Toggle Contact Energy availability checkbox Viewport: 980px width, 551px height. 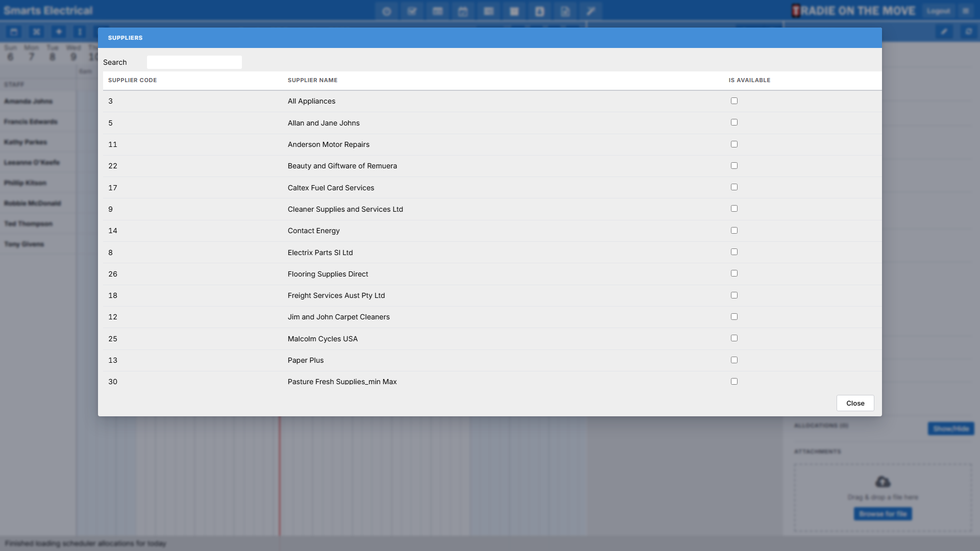734,231
